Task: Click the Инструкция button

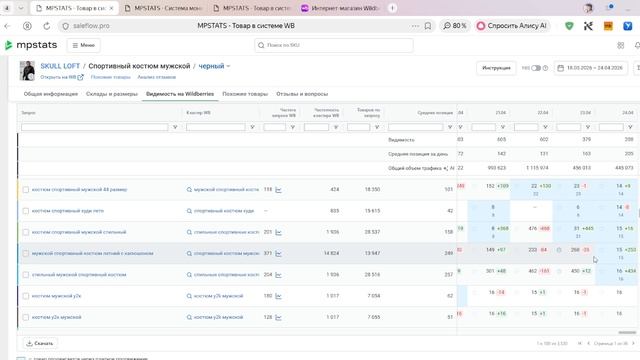Action: point(496,68)
